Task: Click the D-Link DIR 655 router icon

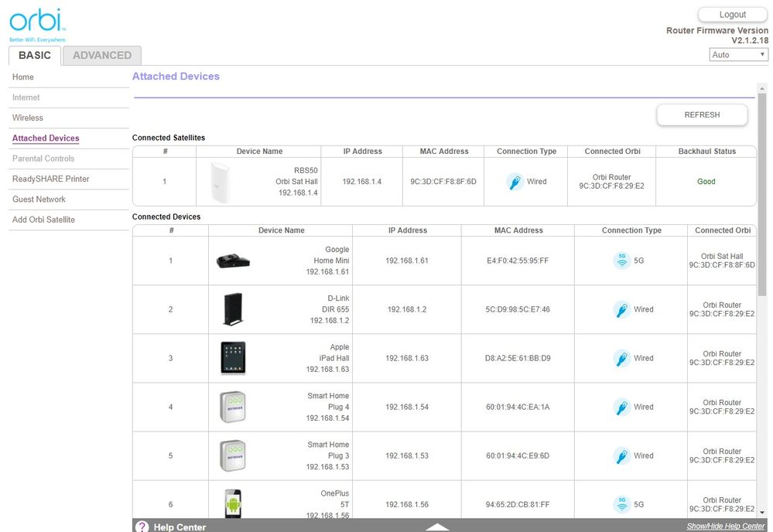Action: coord(232,309)
